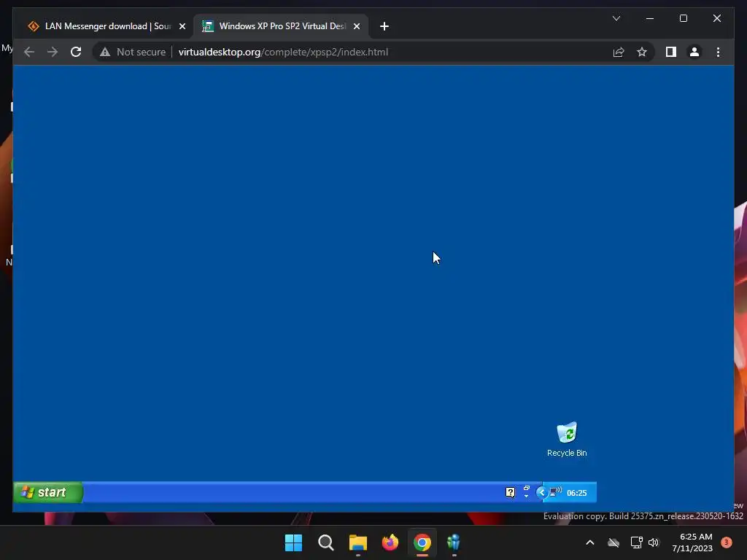
Task: Close the Windows XP Pro SP2 tab
Action: pos(357,26)
